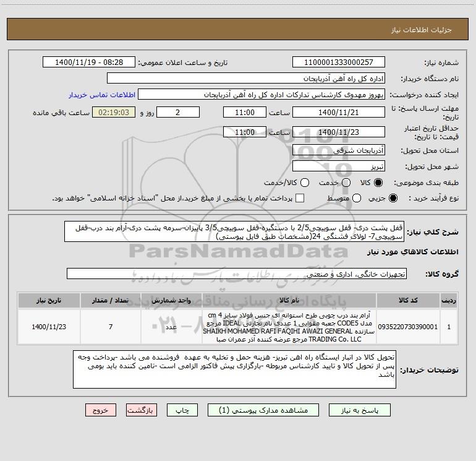
Task: Click the جزئیات اطلاعات نیاز header title
Action: pos(421,30)
